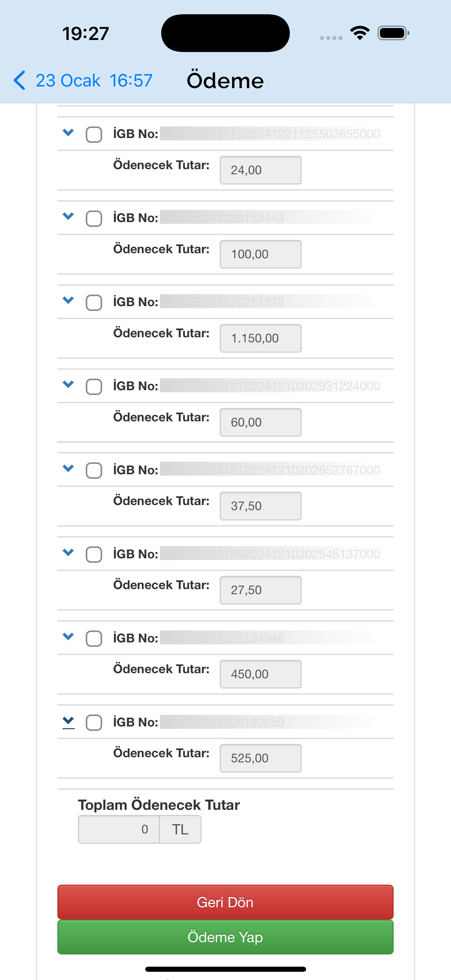Tap the back chevron icon
The image size is (451, 980).
20,80
